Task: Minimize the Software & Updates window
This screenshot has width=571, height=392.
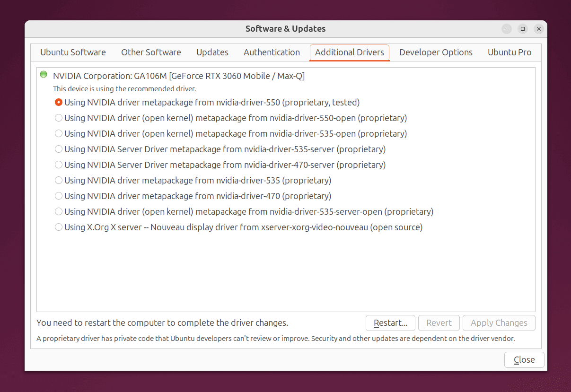Action: 507,29
